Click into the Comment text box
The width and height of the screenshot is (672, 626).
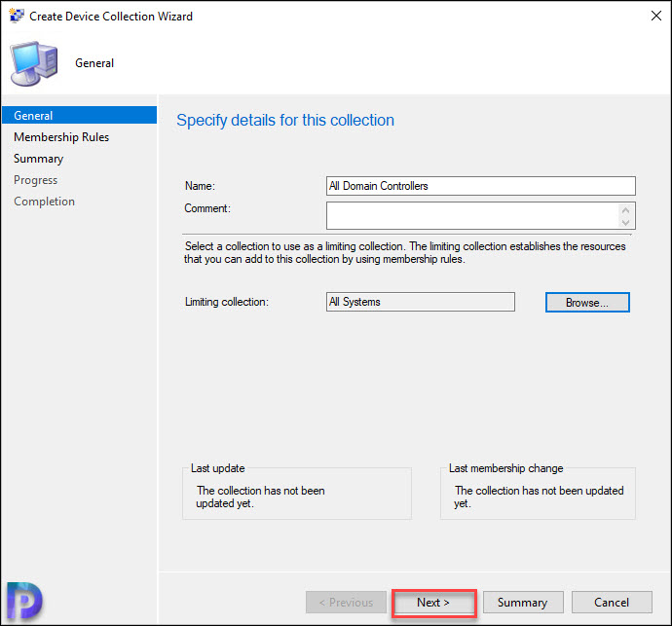click(x=472, y=215)
